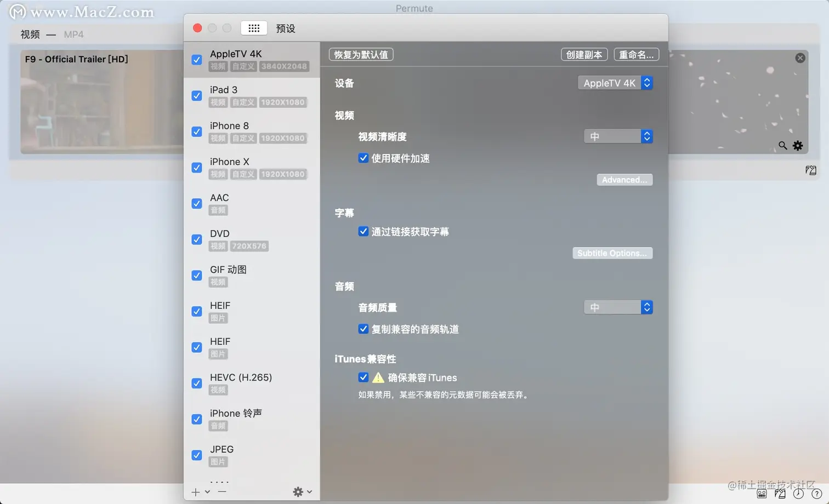Remove the F9 trailer with the X icon
The height and width of the screenshot is (504, 829).
point(800,58)
